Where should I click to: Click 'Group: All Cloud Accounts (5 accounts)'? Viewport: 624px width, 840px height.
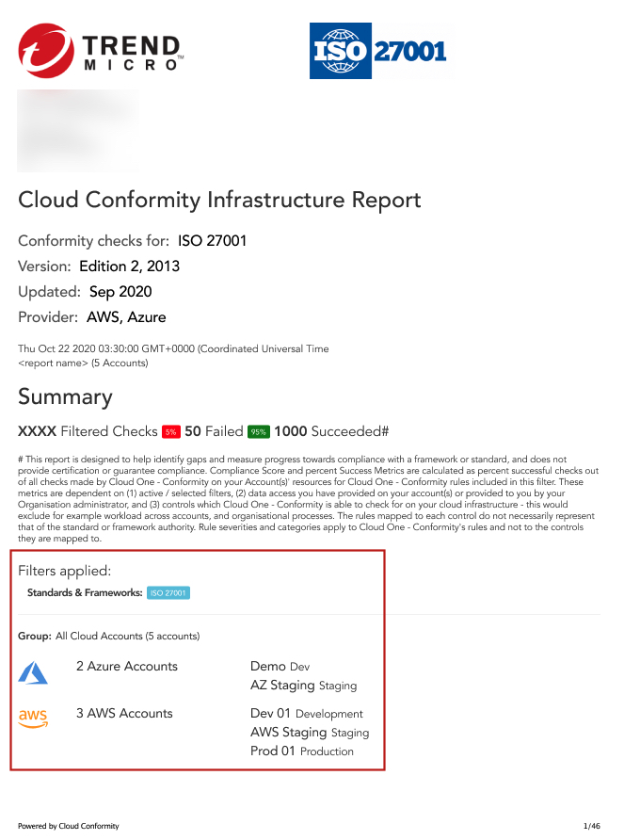click(x=109, y=636)
